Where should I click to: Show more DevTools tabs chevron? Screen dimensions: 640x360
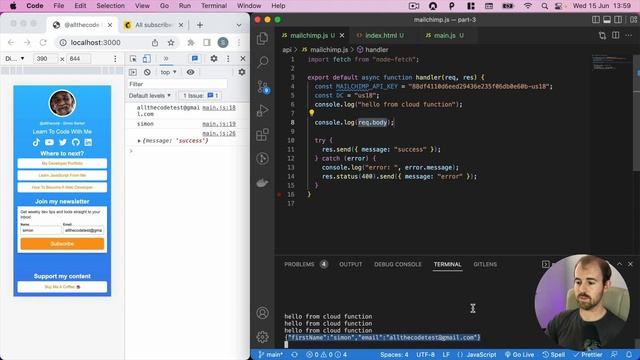[x=166, y=59]
